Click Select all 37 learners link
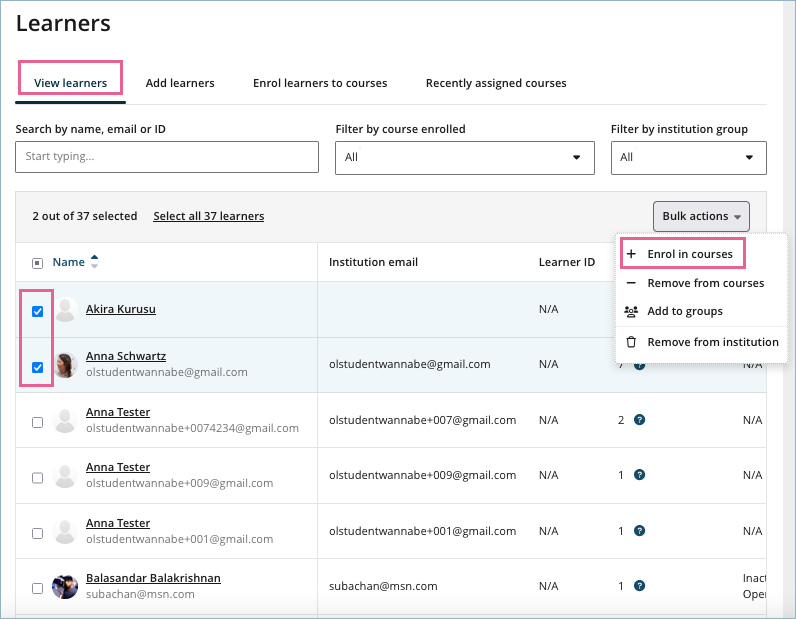 pos(209,216)
